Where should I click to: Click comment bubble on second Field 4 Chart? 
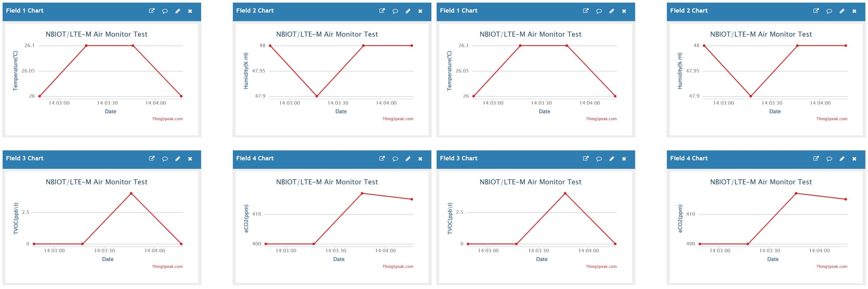829,159
